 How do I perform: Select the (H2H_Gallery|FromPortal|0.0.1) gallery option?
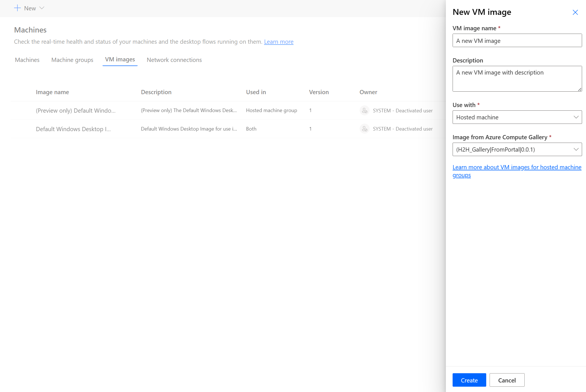click(x=516, y=149)
